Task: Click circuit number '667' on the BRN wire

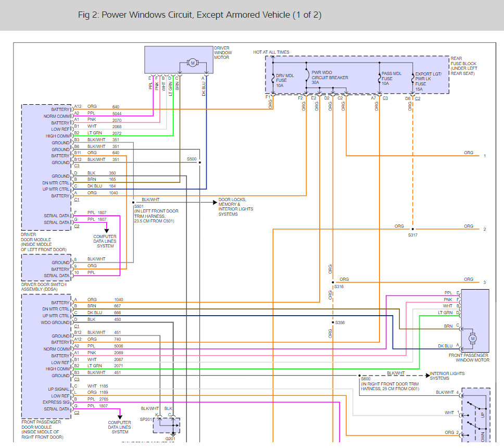Action: pos(117,306)
